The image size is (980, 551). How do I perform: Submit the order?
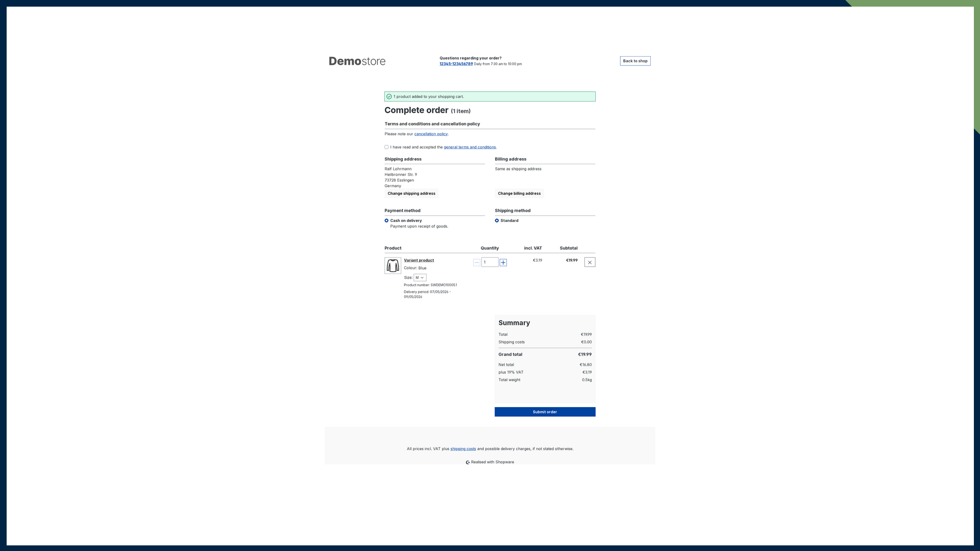(545, 412)
